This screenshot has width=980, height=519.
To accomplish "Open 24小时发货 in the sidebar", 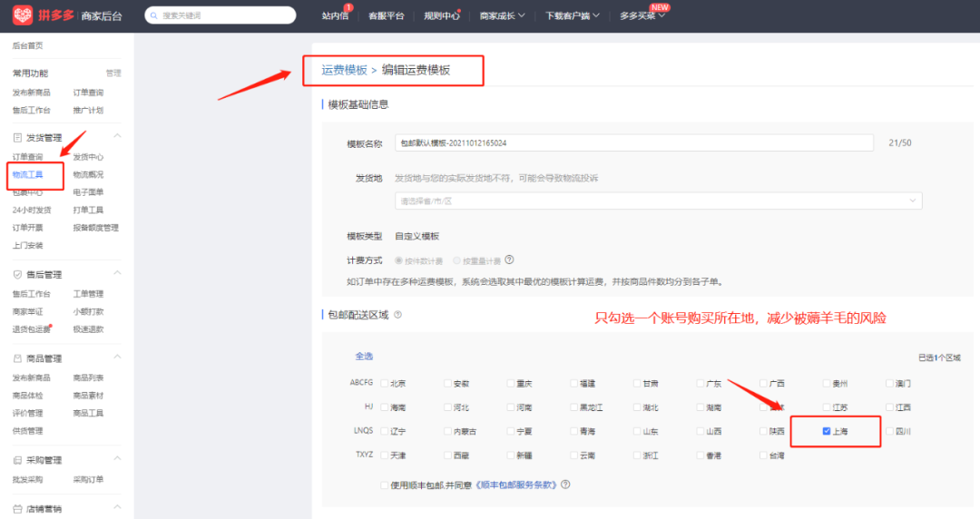I will click(32, 211).
